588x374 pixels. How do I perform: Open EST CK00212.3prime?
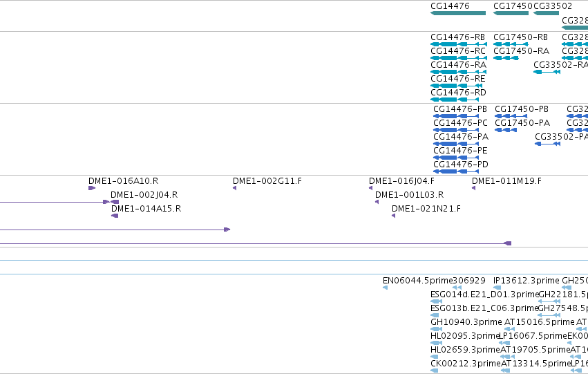466,364
